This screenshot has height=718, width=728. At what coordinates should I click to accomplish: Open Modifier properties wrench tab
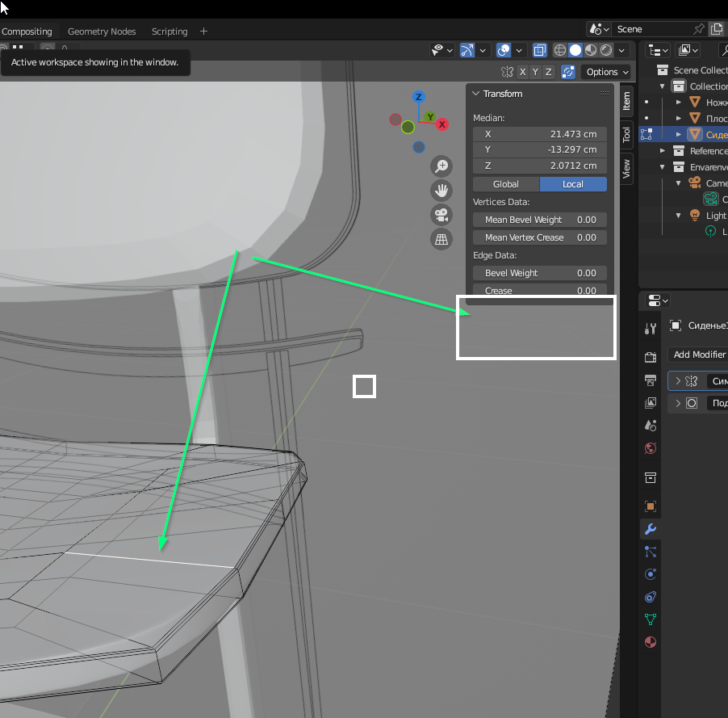651,529
